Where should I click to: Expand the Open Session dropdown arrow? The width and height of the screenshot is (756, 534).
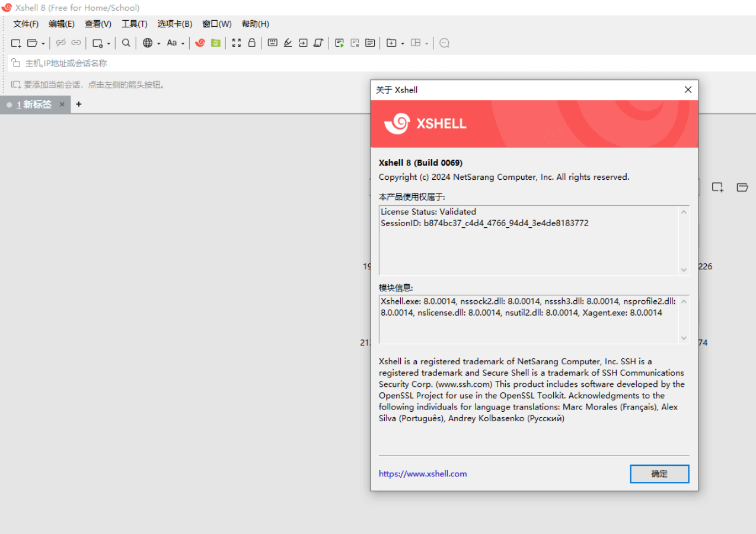point(43,43)
